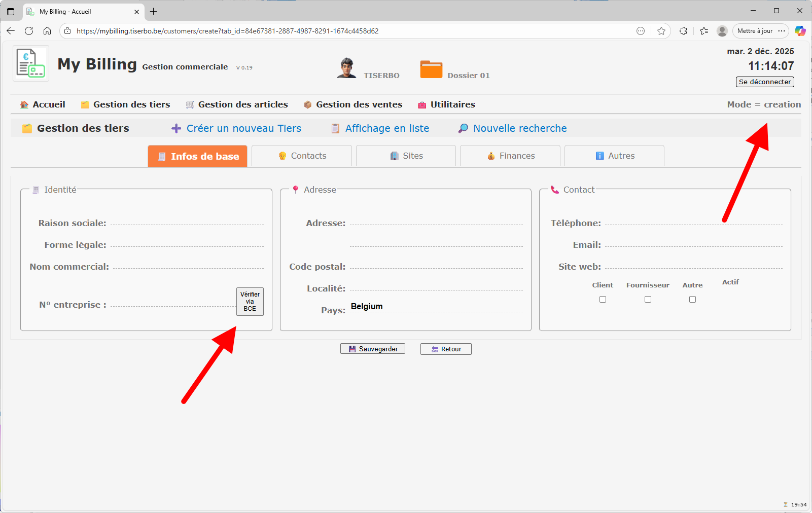812x513 pixels.
Task: Click the My Billing invoice logo icon
Action: pos(31,63)
